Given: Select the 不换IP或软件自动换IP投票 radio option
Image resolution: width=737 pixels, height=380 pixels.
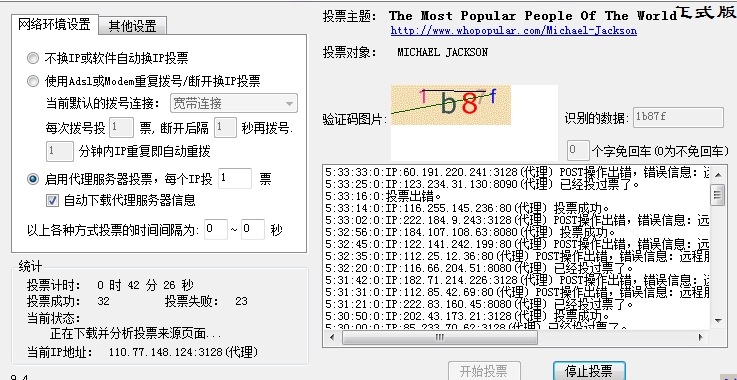Looking at the screenshot, I should pyautogui.click(x=33, y=58).
